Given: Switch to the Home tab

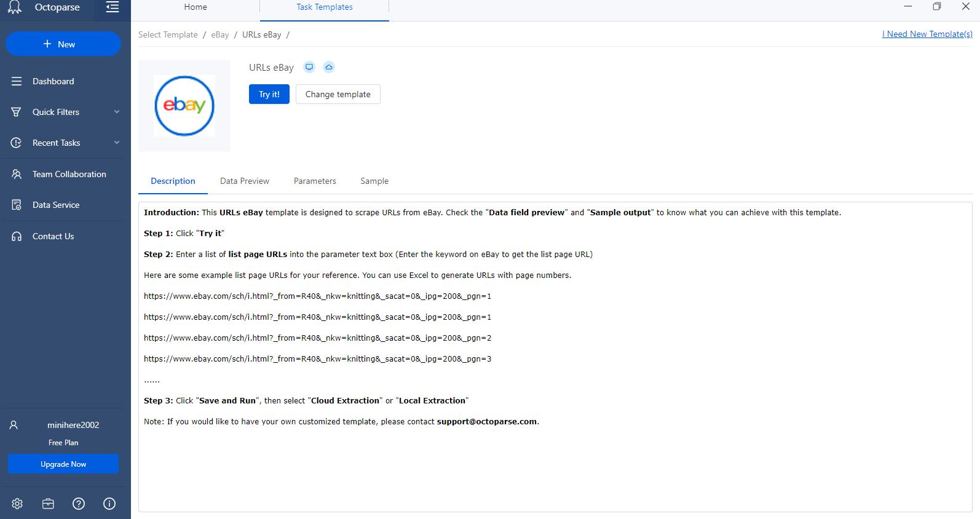Looking at the screenshot, I should [196, 7].
